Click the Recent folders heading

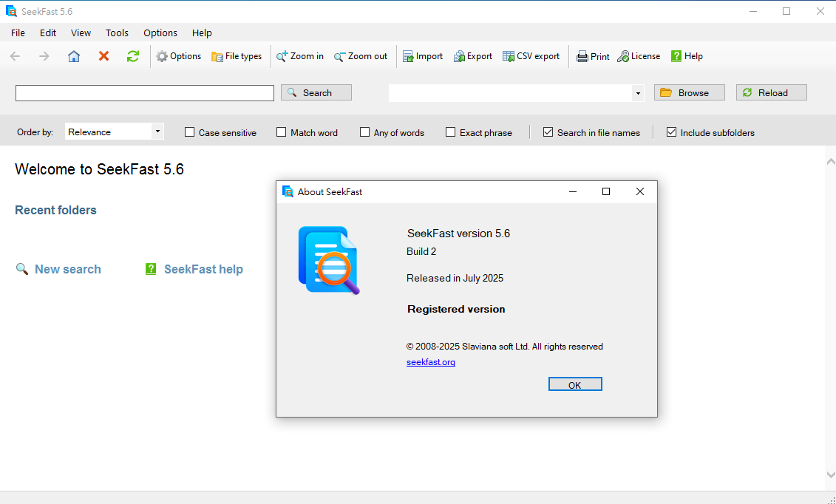tap(55, 210)
